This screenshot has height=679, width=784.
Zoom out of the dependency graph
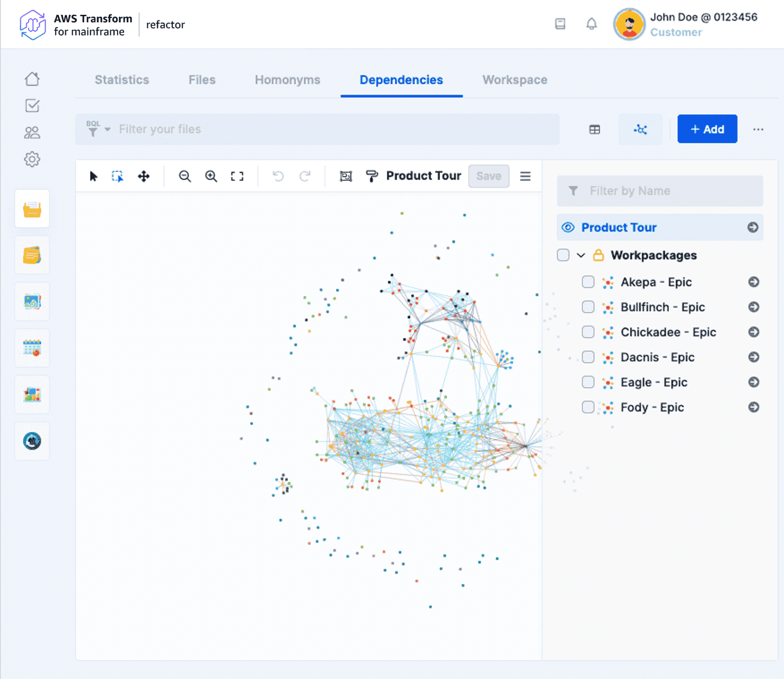185,176
